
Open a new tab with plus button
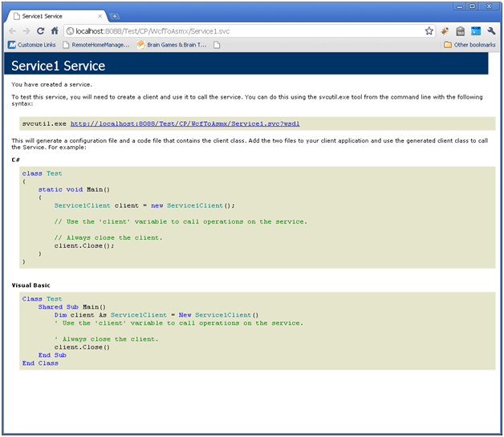pyautogui.click(x=115, y=16)
